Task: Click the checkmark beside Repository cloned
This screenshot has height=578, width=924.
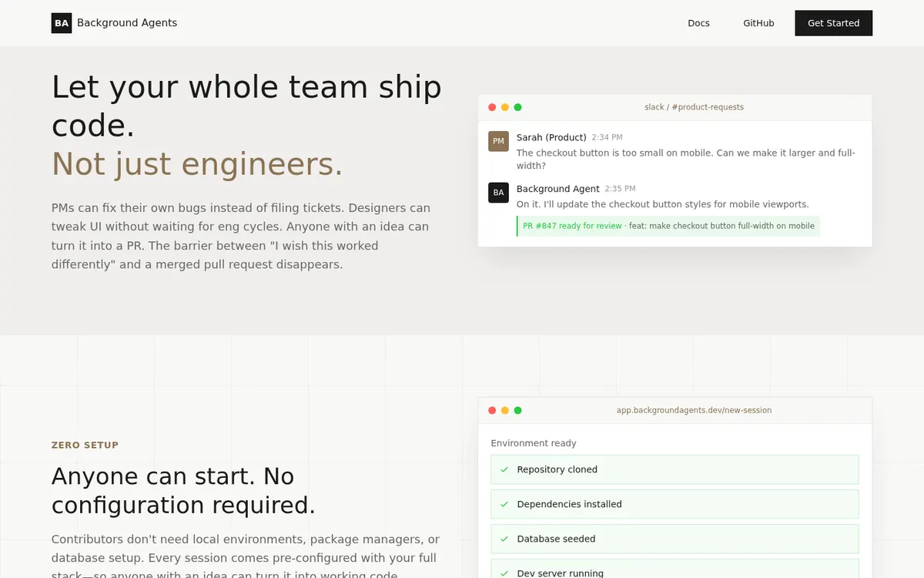Action: coord(504,469)
